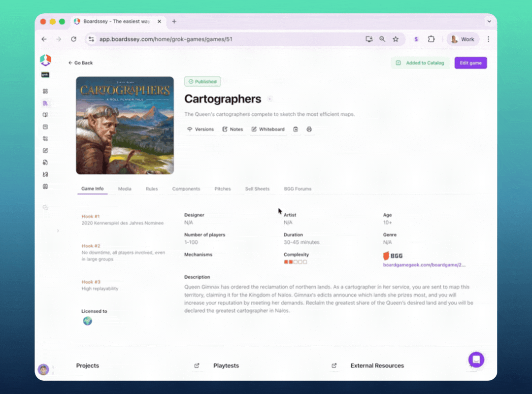
Task: Click the Cartographers cover image
Action: pos(125,125)
